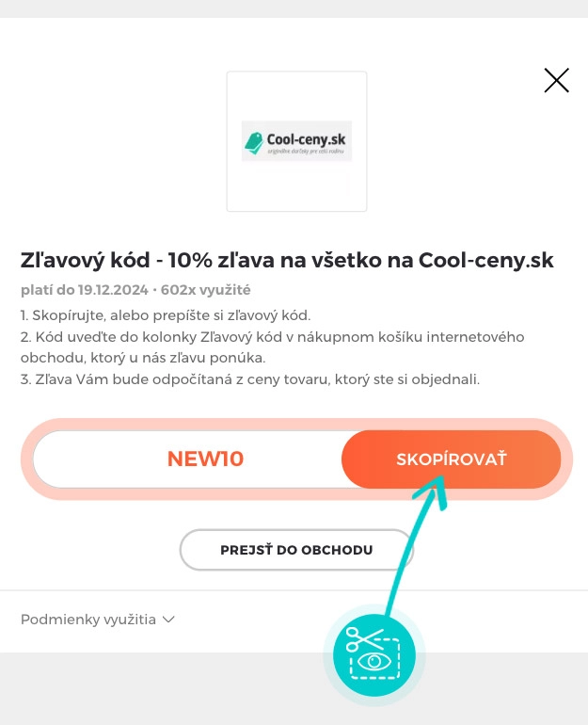
Task: Click the 10% zľava na všetko headline
Action: pos(287,260)
